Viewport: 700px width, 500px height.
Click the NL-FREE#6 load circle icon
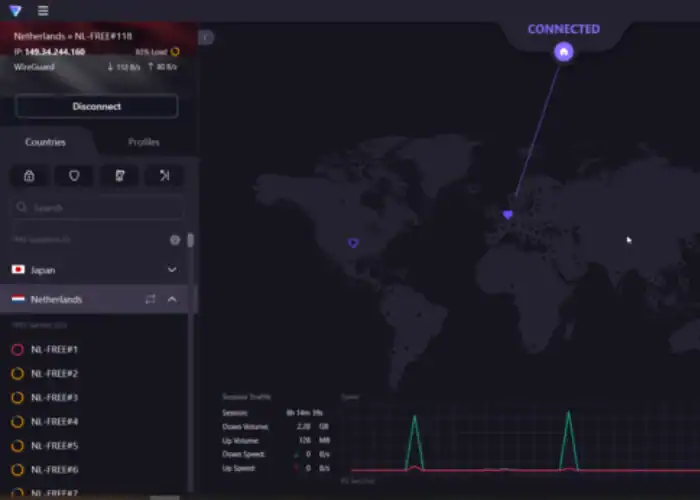[17, 470]
